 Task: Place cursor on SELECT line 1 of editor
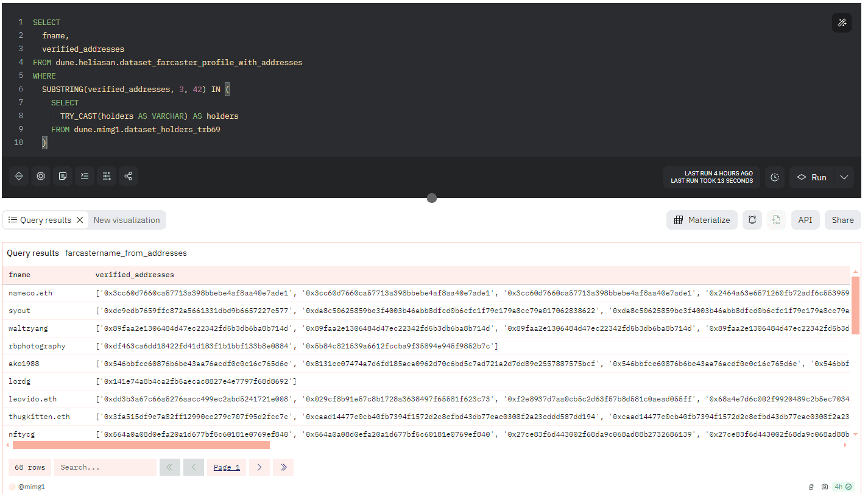coord(47,22)
